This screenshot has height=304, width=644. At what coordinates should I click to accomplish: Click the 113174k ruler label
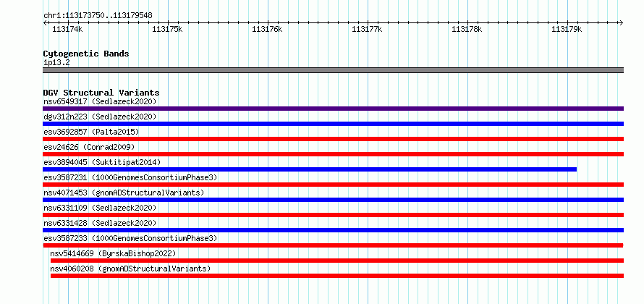(67, 29)
